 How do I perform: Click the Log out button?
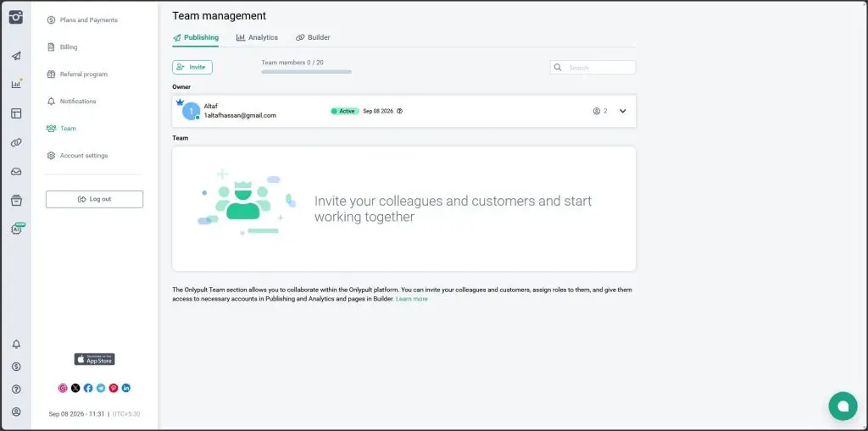[95, 199]
